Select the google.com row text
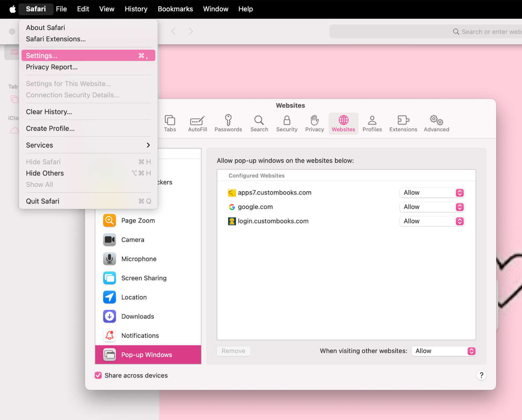 (255, 207)
